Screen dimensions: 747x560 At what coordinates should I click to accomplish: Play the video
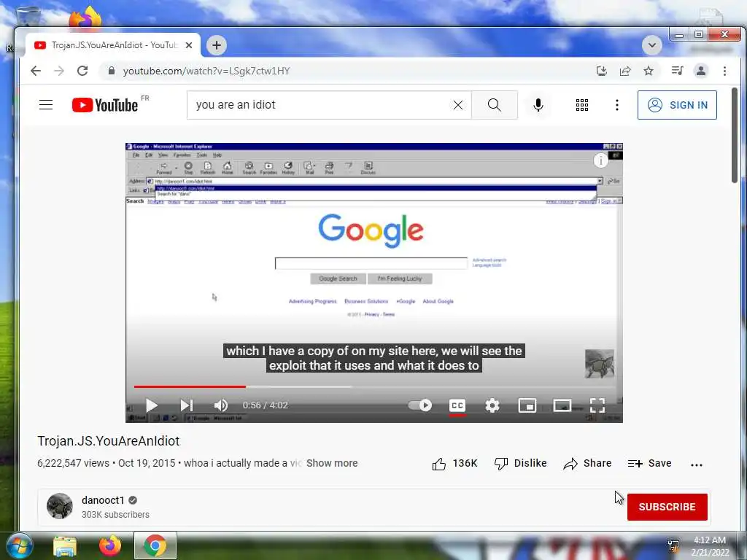(x=152, y=405)
